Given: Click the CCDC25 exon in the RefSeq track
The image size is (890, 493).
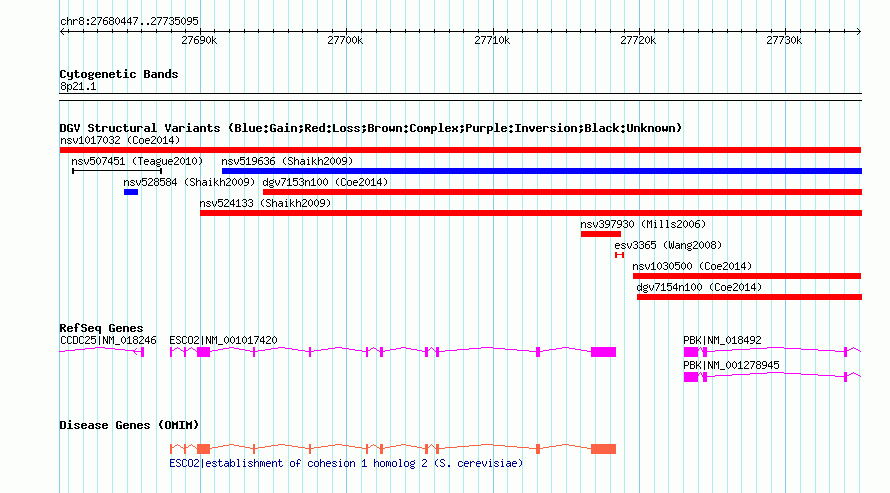Looking at the screenshot, I should pyautogui.click(x=142, y=352).
